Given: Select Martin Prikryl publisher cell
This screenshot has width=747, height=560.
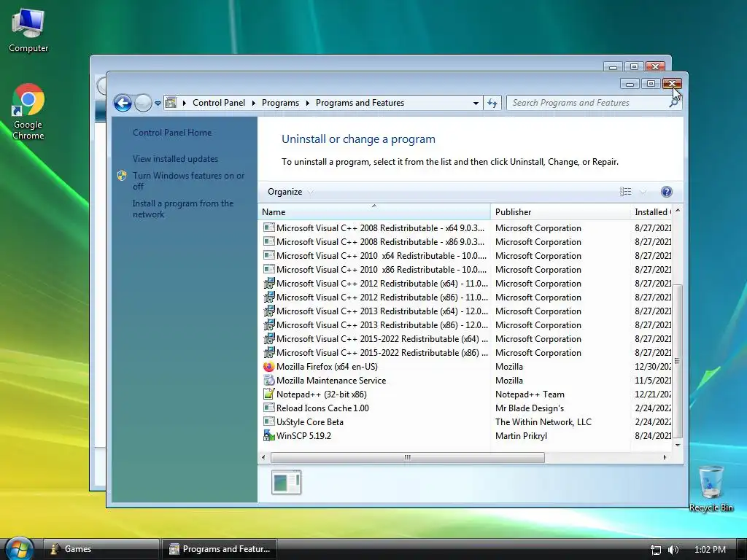Looking at the screenshot, I should [521, 436].
